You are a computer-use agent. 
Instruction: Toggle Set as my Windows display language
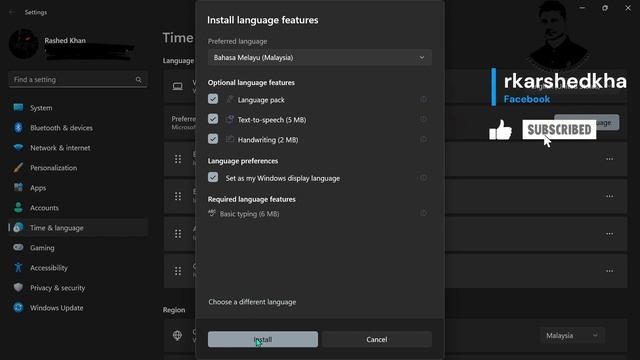click(213, 178)
